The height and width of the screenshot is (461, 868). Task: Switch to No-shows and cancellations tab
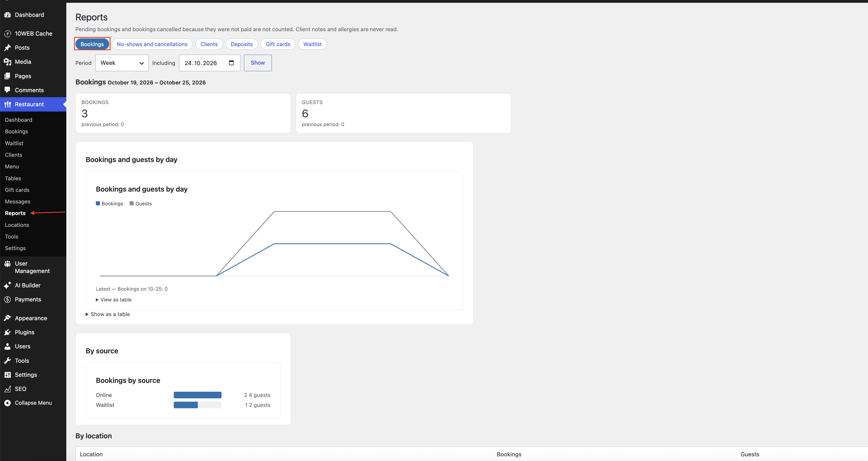click(x=152, y=44)
